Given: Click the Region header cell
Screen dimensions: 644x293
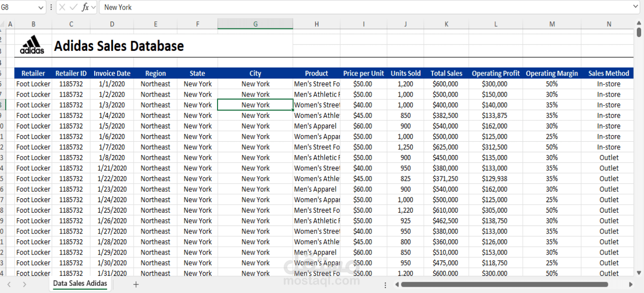Looking at the screenshot, I should click(x=155, y=73).
